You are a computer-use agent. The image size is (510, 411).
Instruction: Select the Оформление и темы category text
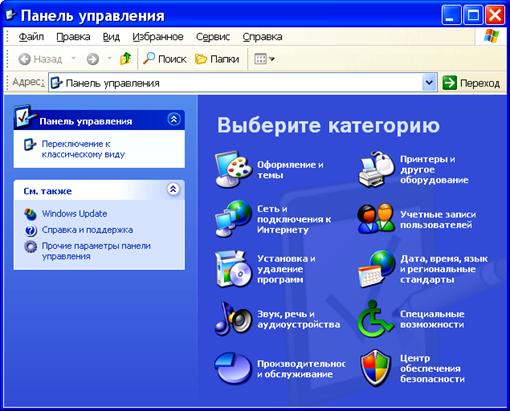290,170
